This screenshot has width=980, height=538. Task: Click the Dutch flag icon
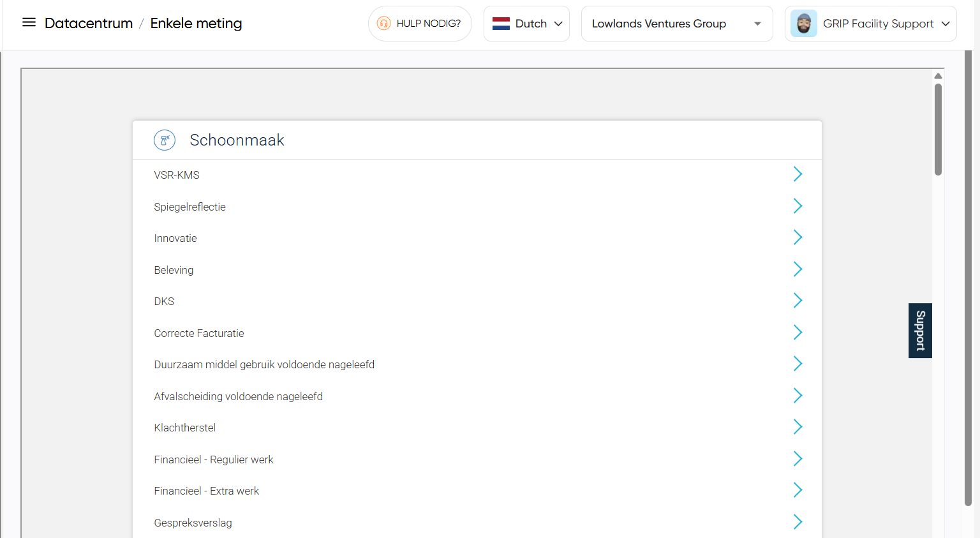[x=501, y=24]
